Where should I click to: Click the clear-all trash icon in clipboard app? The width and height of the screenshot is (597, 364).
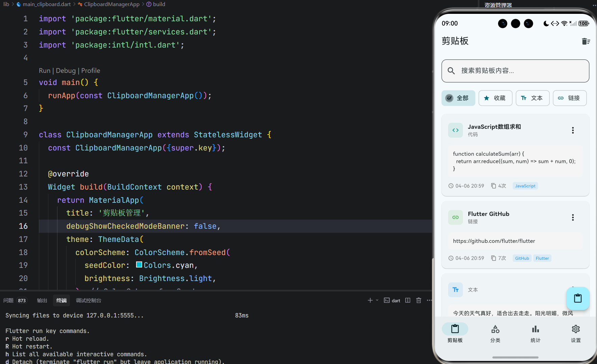[586, 41]
